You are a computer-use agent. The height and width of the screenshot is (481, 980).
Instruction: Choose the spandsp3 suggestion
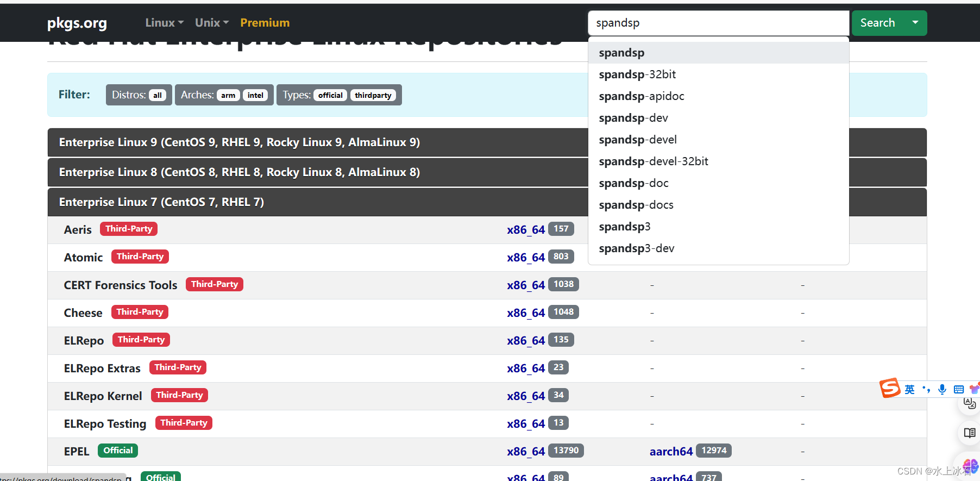(718, 227)
